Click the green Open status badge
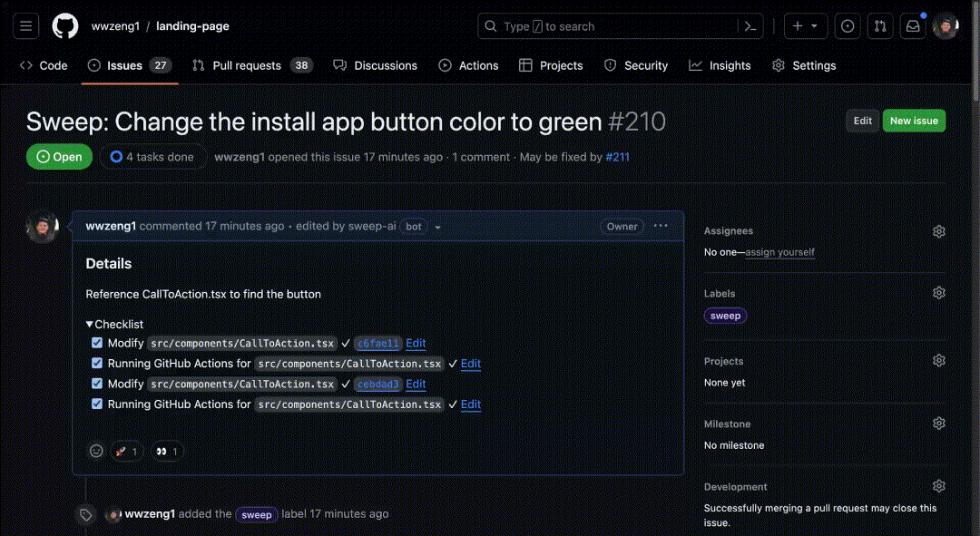 click(x=59, y=157)
